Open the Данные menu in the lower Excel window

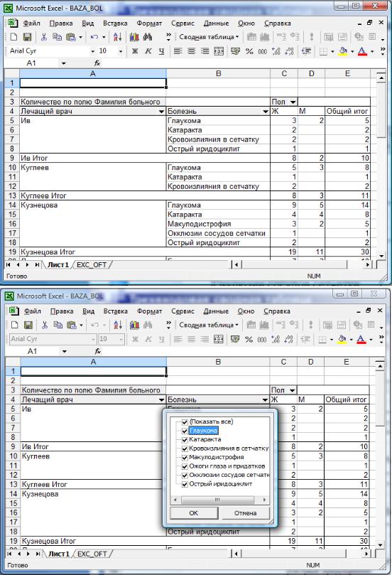pyautogui.click(x=216, y=311)
